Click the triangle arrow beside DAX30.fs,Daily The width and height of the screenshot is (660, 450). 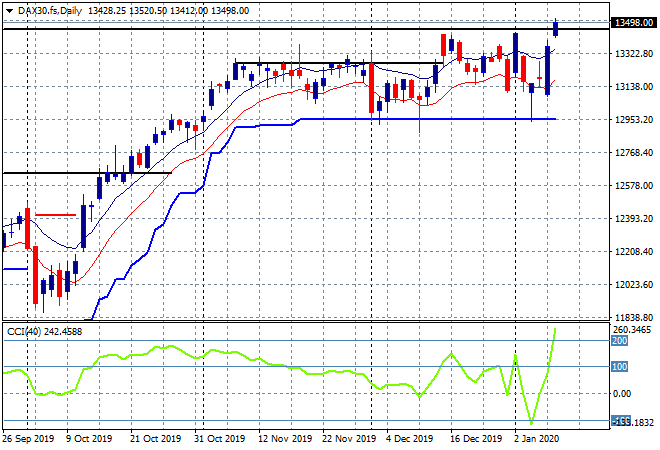(x=9, y=11)
